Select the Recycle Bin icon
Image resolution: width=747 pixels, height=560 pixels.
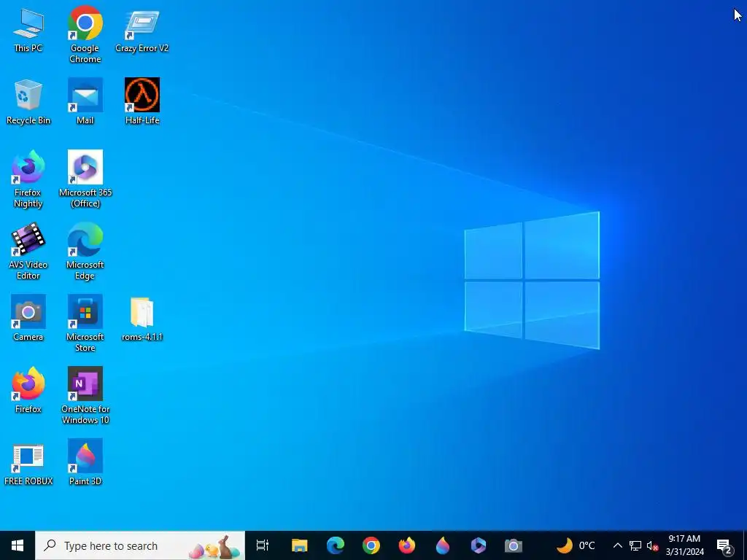pyautogui.click(x=28, y=102)
